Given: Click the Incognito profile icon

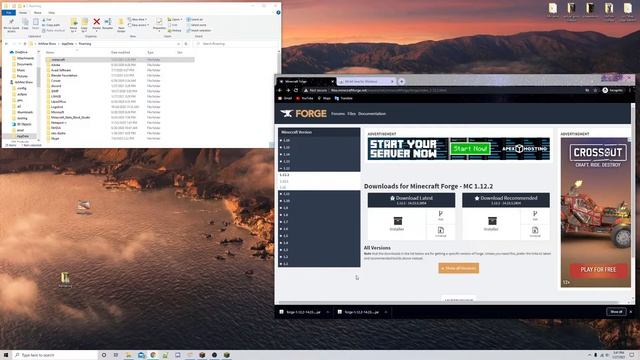Looking at the screenshot, I should coord(605,90).
